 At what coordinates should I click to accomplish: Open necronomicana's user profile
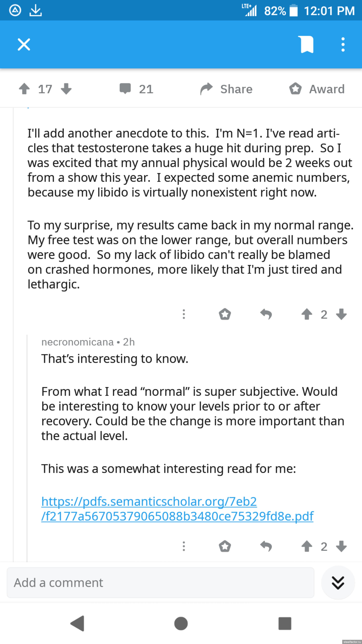(77, 342)
